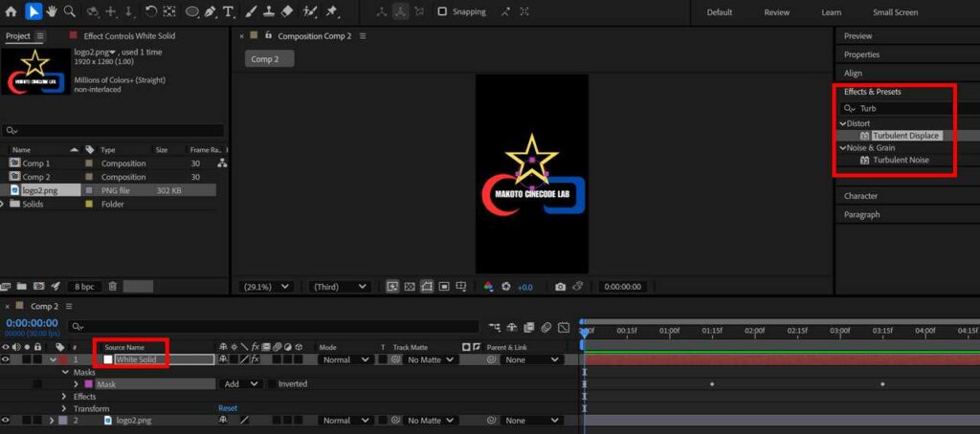Viewport: 980px width, 434px height.
Task: Select the Selection arrow tool
Action: pos(33,11)
